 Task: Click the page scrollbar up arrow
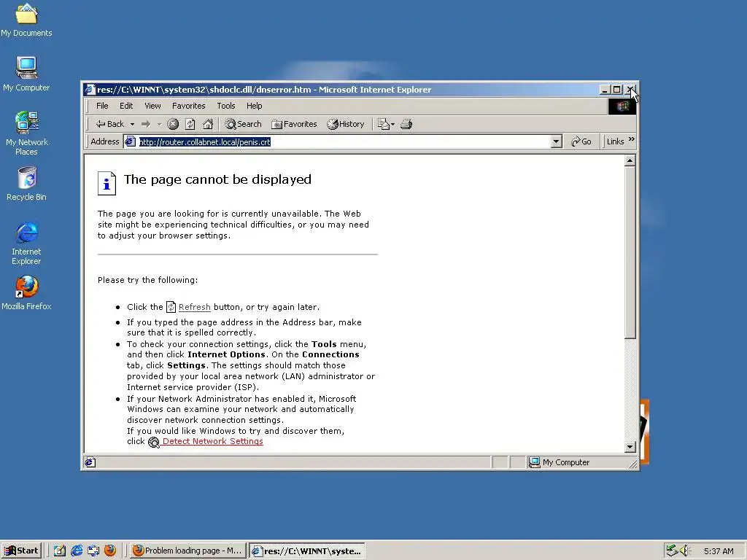click(x=630, y=161)
